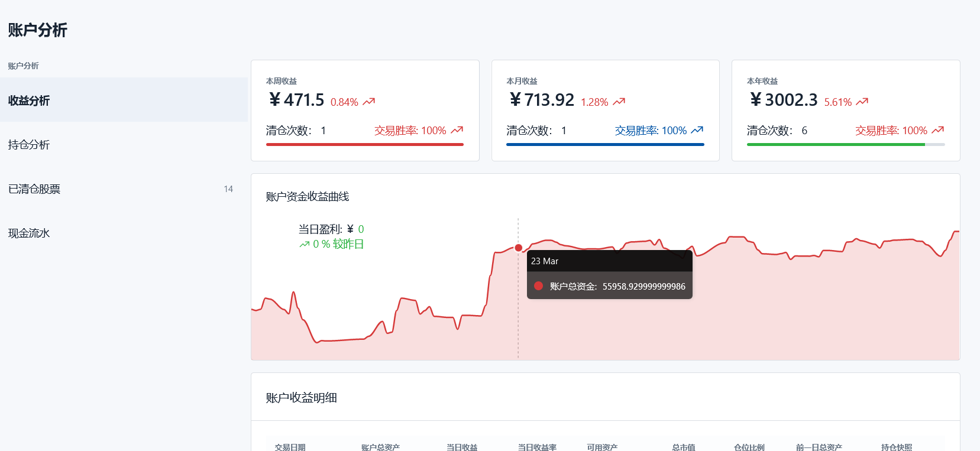Click the trend arrow icon next to 1.28%
Screen dimensions: 980x451
click(x=619, y=102)
